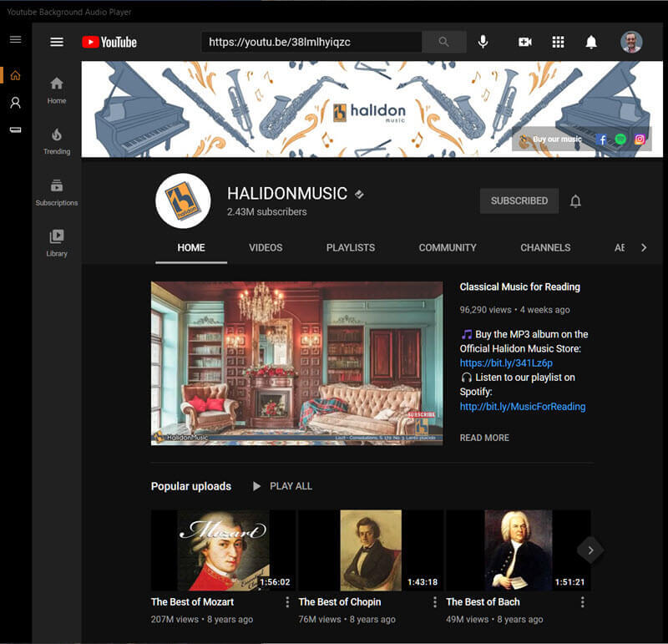Open the user avatar account menu
The image size is (668, 644).
(631, 42)
